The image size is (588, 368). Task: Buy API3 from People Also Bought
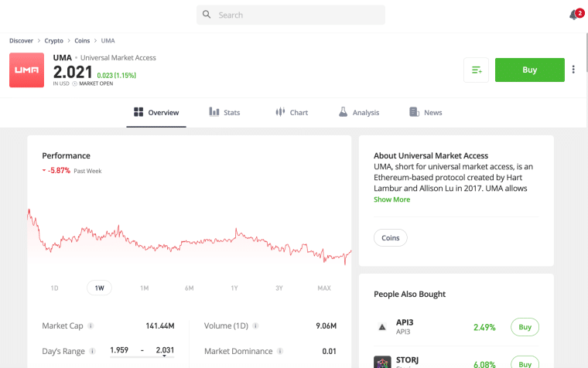click(525, 327)
